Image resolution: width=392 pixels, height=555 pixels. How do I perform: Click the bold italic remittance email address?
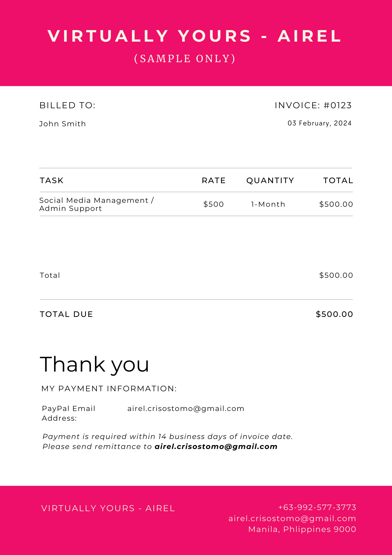(x=216, y=446)
